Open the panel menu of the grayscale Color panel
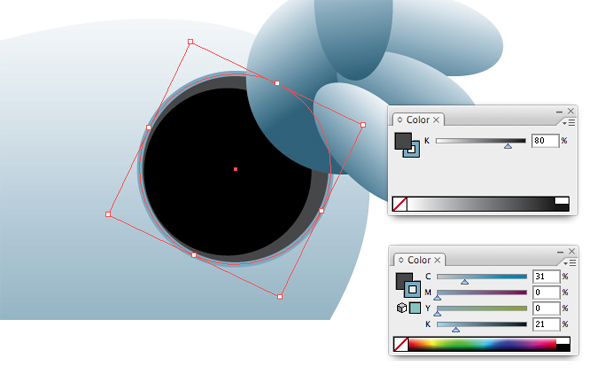 click(x=569, y=123)
